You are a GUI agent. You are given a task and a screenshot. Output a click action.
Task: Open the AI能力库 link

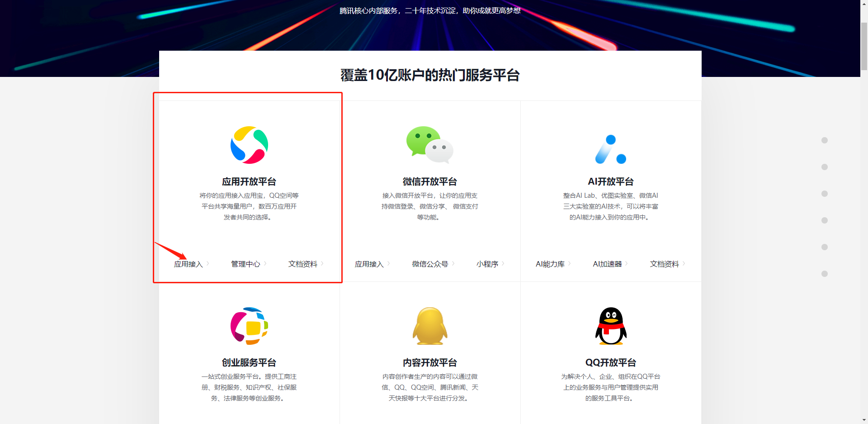(550, 264)
